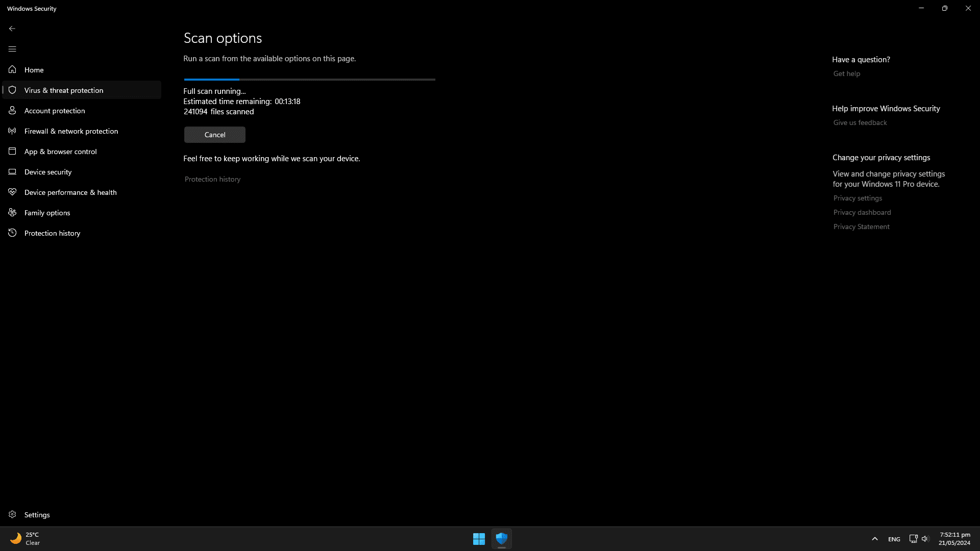Toggle the hamburger navigation menu
Viewport: 980px width, 551px height.
point(12,49)
